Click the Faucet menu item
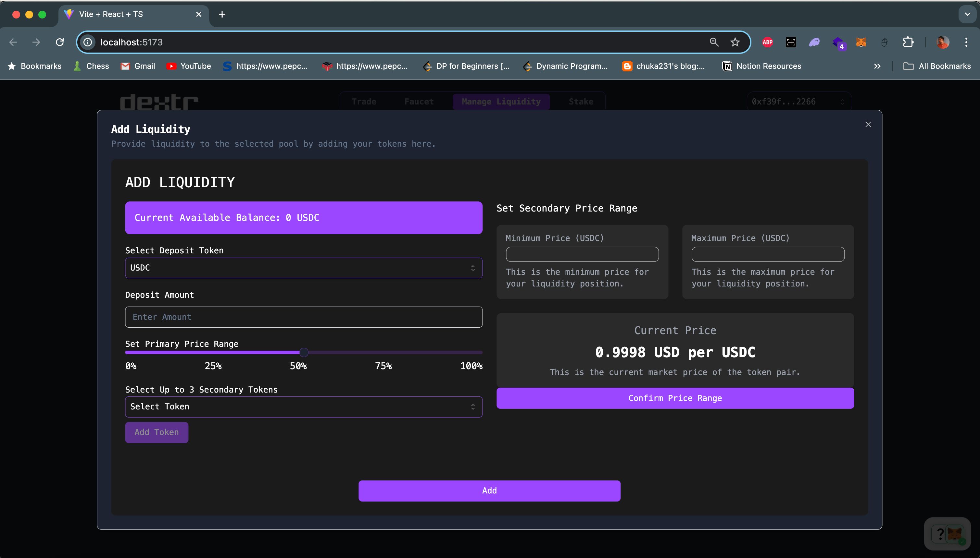This screenshot has width=980, height=558. point(419,101)
